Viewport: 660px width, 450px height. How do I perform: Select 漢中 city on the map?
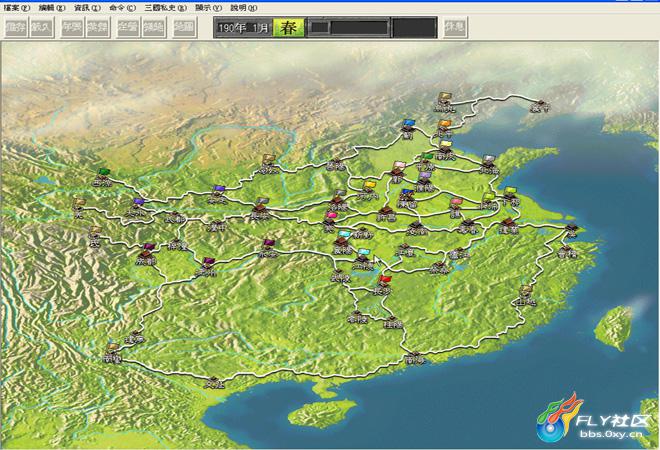coord(217,226)
